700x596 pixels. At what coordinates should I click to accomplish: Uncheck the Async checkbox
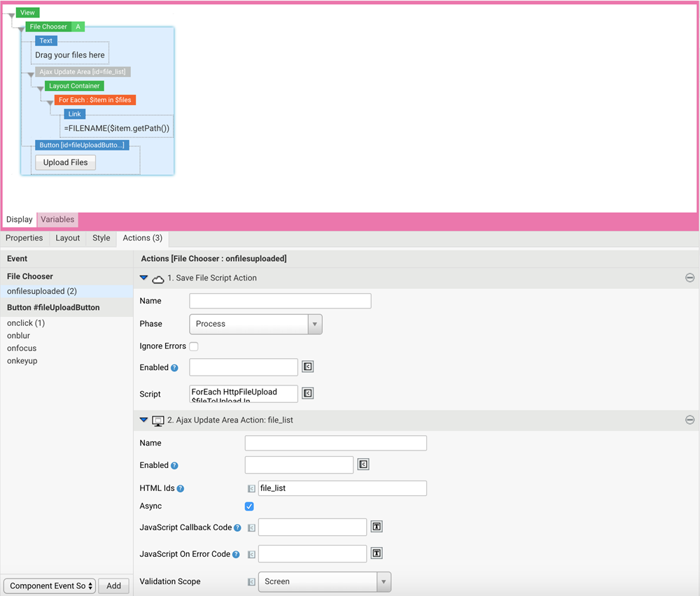(x=249, y=506)
